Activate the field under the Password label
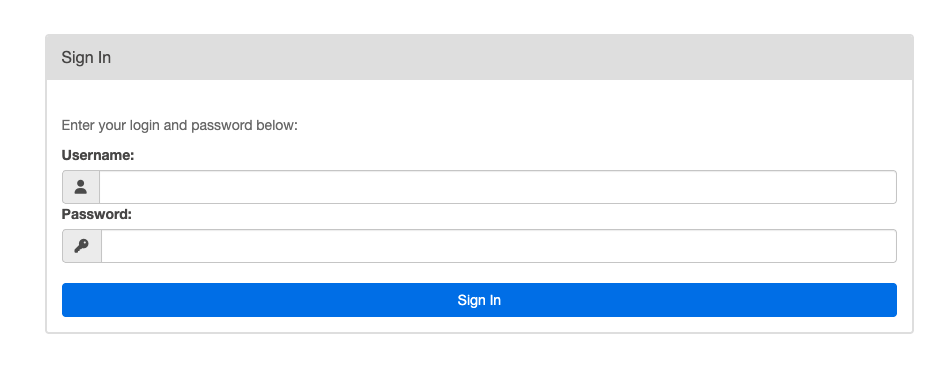 pos(499,245)
